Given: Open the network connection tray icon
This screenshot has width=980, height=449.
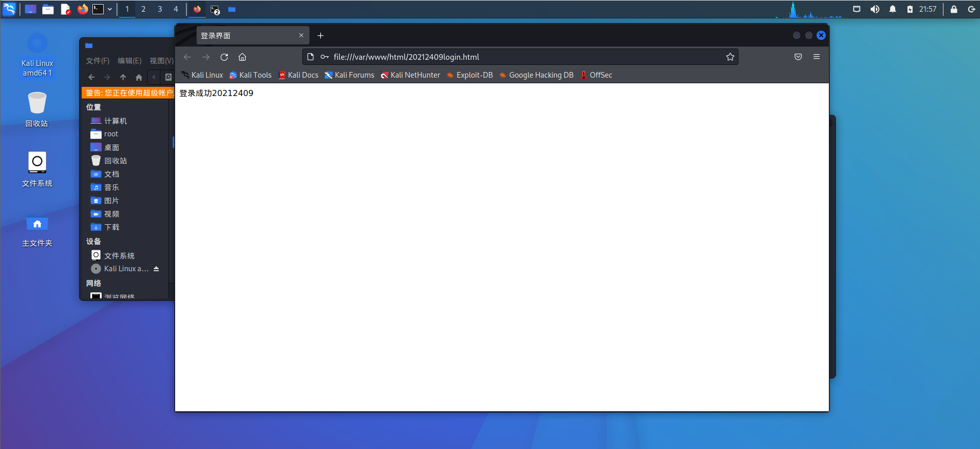Looking at the screenshot, I should (857, 9).
